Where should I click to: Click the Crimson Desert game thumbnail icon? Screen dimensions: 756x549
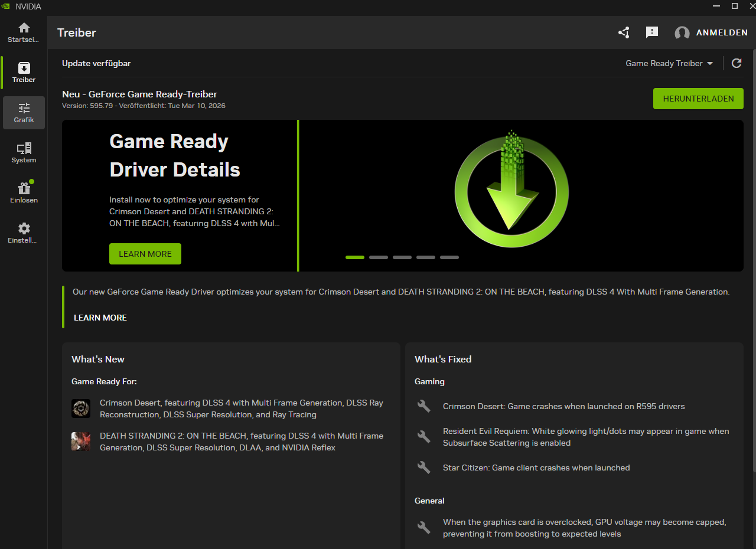[81, 409]
